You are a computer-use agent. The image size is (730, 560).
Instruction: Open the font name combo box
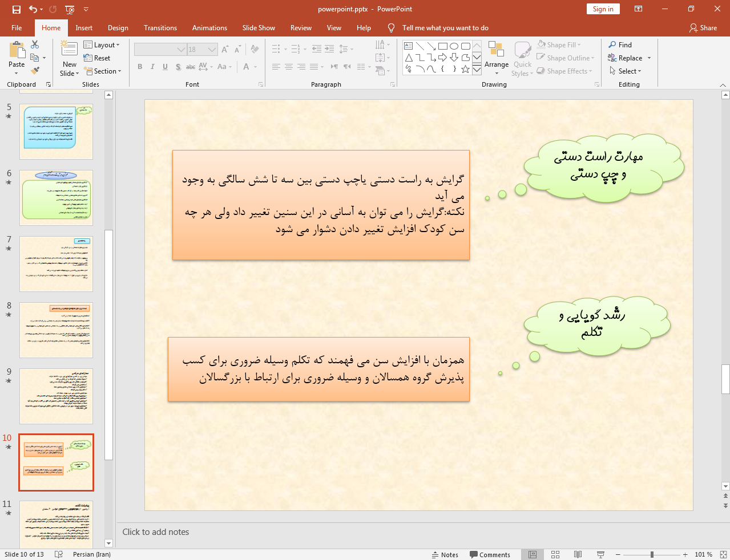(x=160, y=50)
